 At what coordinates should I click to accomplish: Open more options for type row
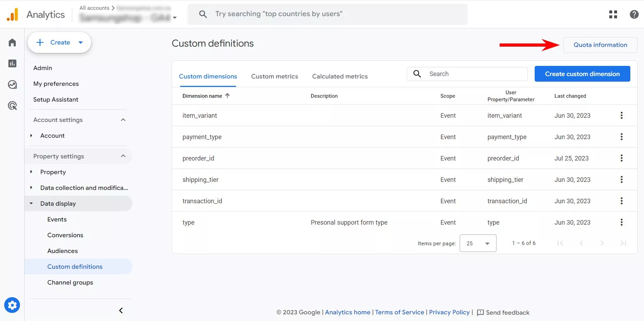[622, 222]
